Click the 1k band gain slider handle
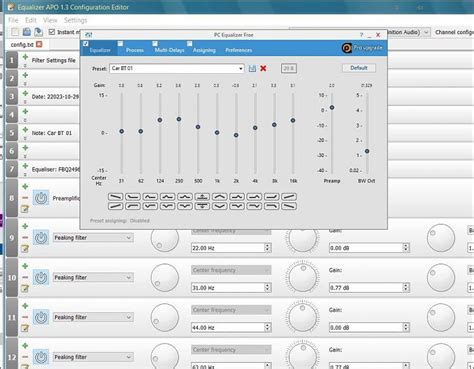The height and width of the screenshot is (369, 474). 217,133
